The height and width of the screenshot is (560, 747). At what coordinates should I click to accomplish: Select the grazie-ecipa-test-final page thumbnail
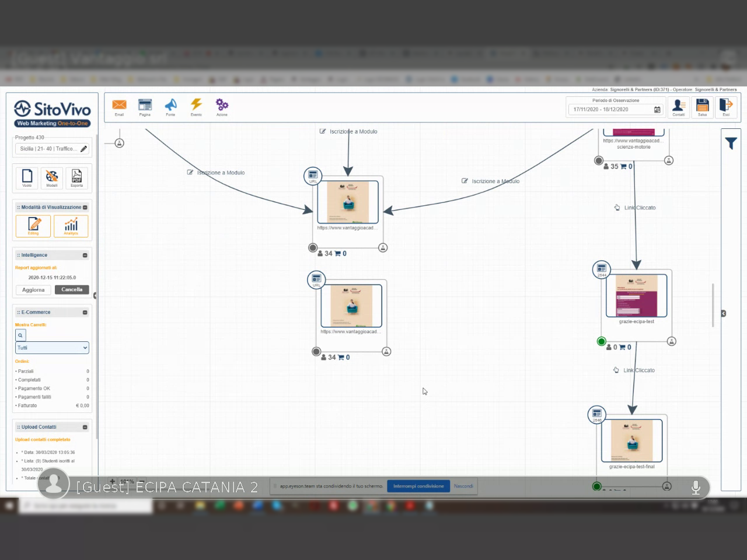631,441
